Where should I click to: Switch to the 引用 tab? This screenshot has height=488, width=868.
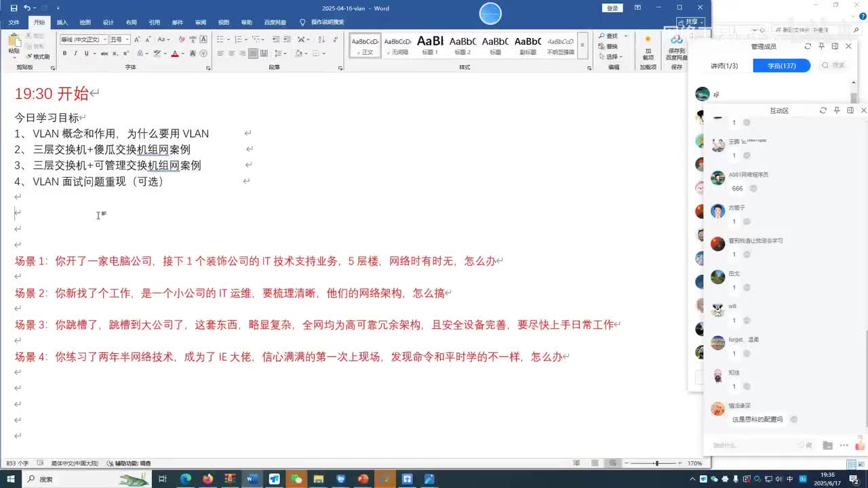pos(155,22)
